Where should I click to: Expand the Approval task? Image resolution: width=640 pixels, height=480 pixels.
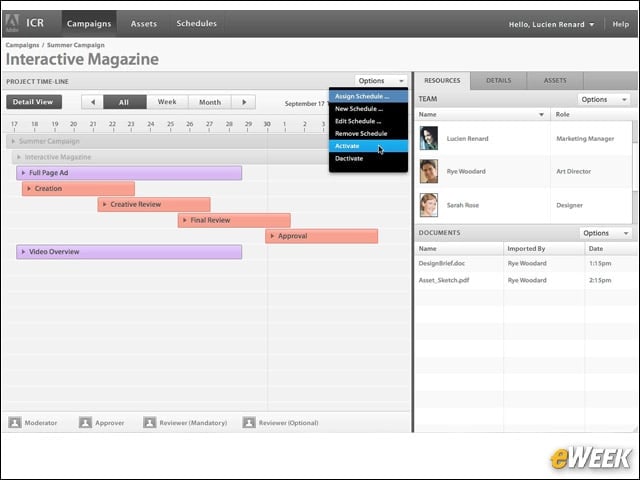(272, 236)
